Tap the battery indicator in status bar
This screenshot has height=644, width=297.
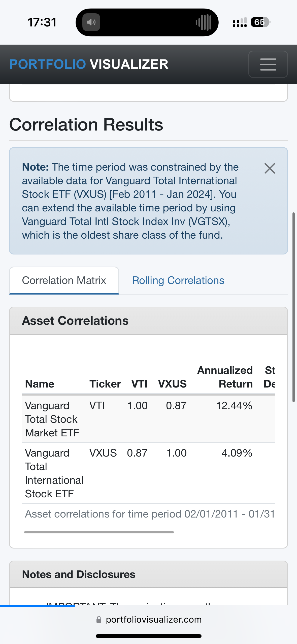coord(260,22)
